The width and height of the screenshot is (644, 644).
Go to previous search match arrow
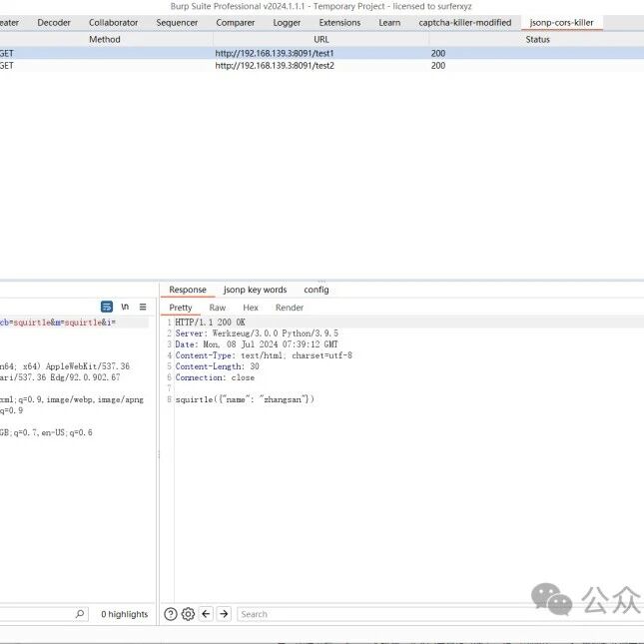pos(206,614)
